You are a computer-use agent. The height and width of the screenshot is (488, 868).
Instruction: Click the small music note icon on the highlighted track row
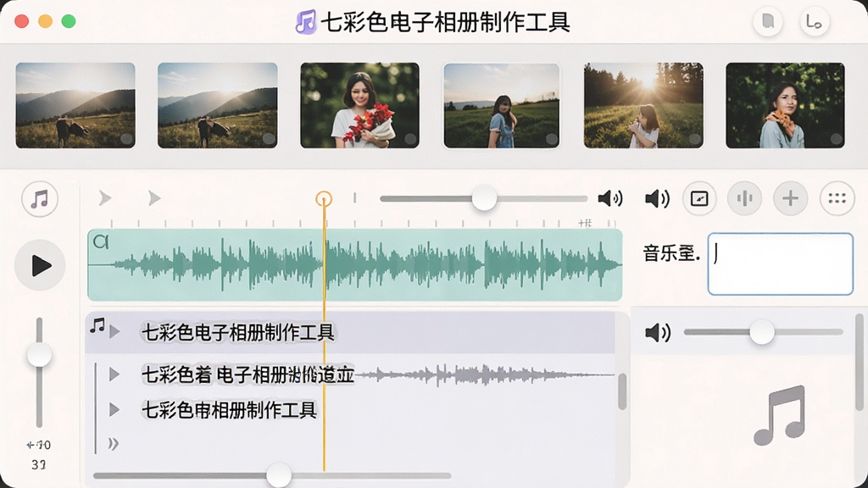tap(97, 325)
